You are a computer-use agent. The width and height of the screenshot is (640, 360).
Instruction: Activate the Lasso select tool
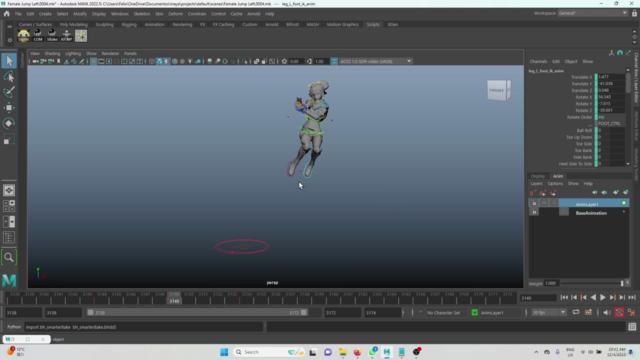(x=9, y=77)
